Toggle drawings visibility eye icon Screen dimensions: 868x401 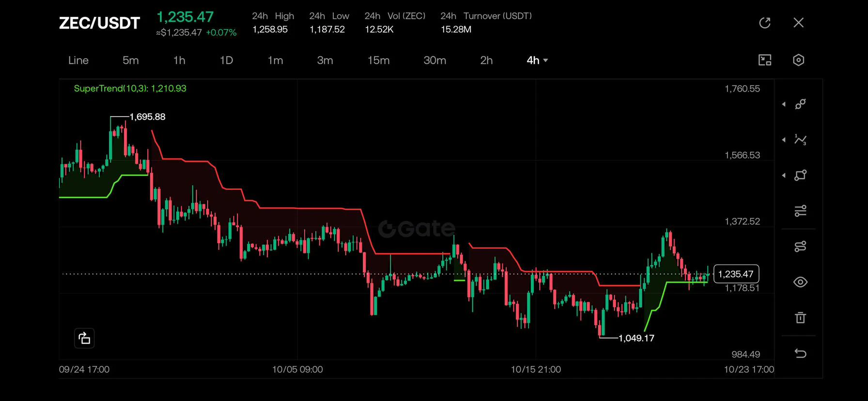pos(801,282)
